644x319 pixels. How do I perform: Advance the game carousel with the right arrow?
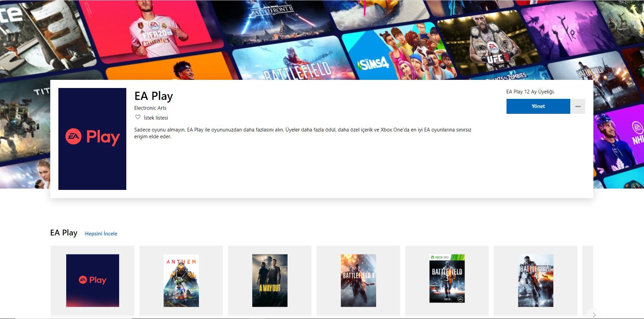594,315
